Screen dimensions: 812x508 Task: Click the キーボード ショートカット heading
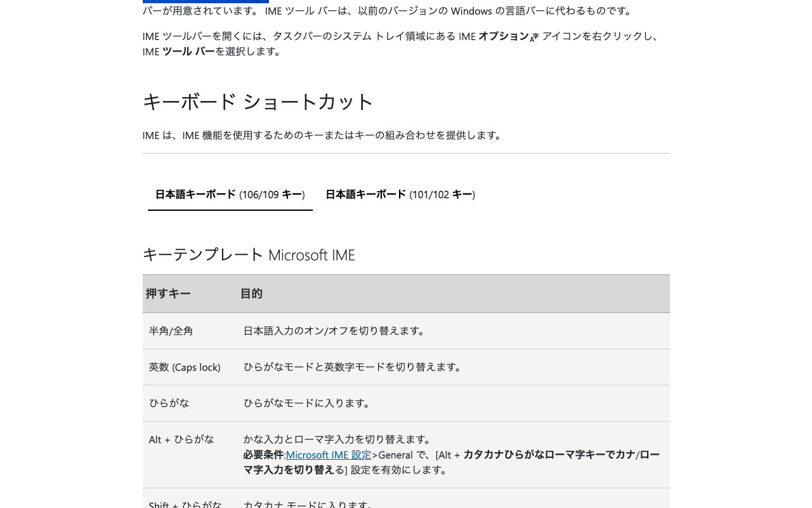click(x=258, y=102)
